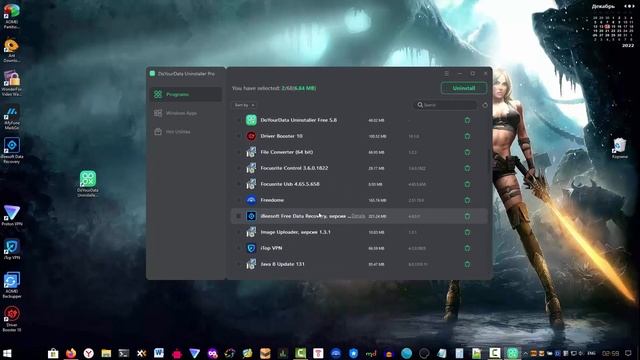
Task: Click trash icon for iBeesoft Free Data Recovery
Action: 467,216
